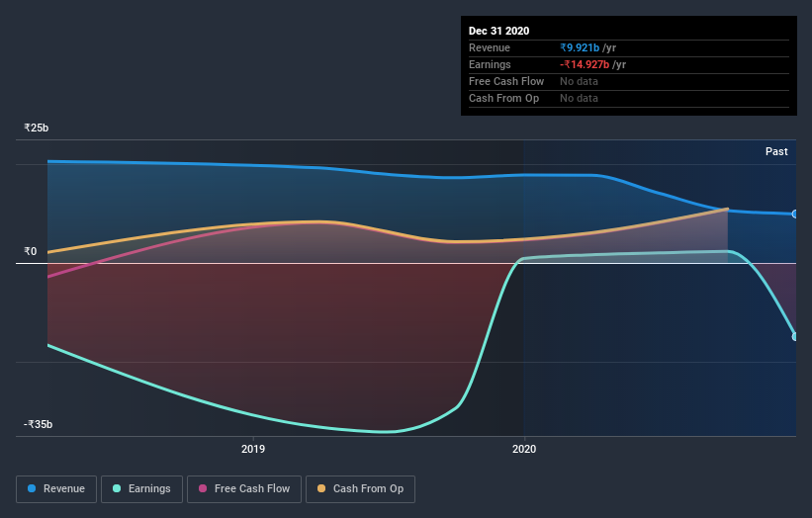Click the Revenue row label in tooltip
The width and height of the screenshot is (812, 518).
point(490,47)
